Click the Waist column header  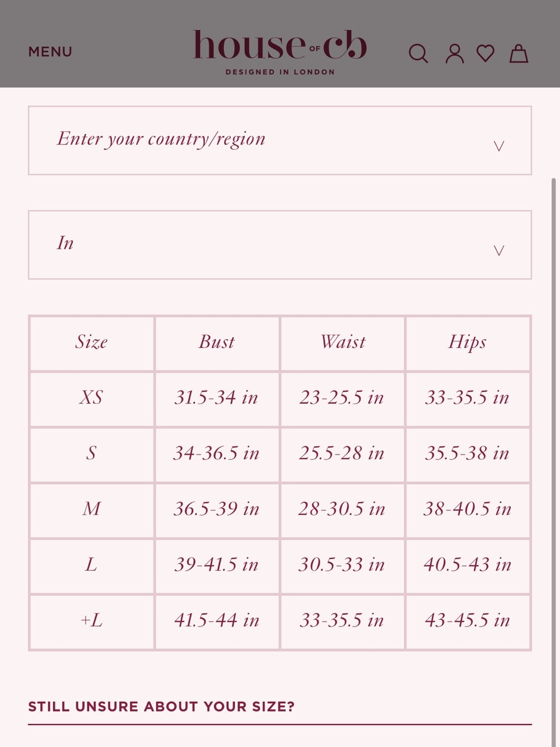(x=343, y=343)
